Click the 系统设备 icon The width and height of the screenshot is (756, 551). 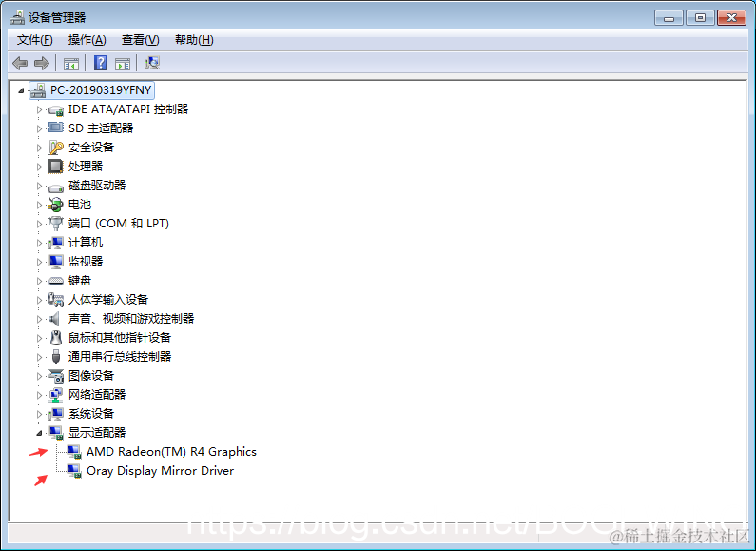[x=56, y=414]
